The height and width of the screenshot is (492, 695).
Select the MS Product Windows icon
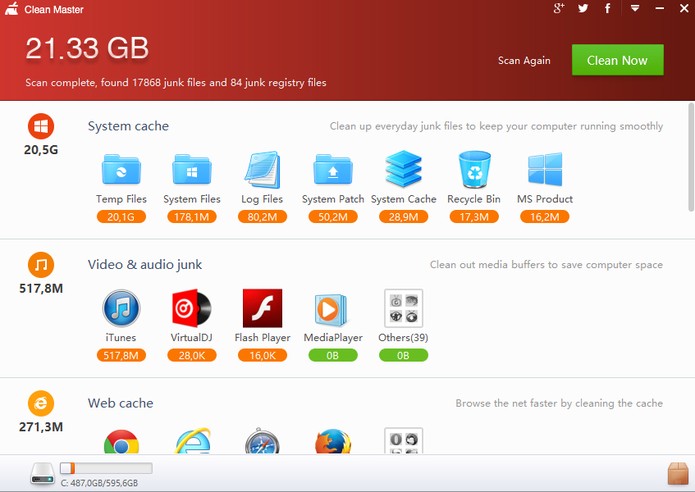click(x=545, y=169)
